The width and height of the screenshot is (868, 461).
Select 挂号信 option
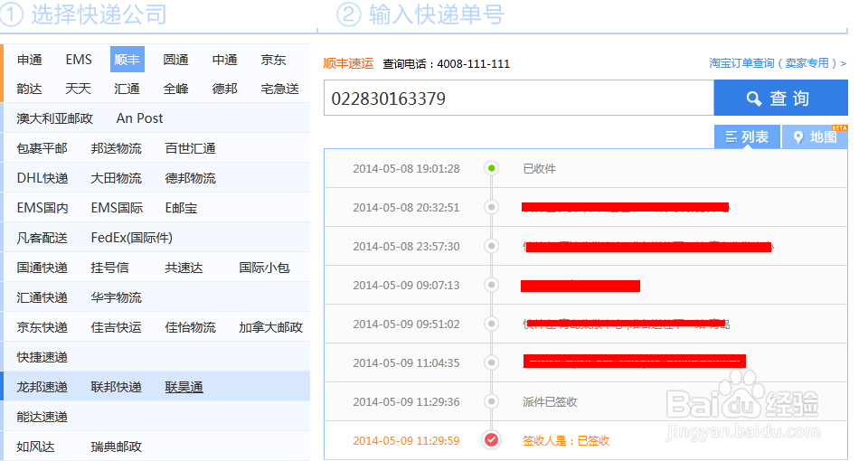tap(109, 268)
